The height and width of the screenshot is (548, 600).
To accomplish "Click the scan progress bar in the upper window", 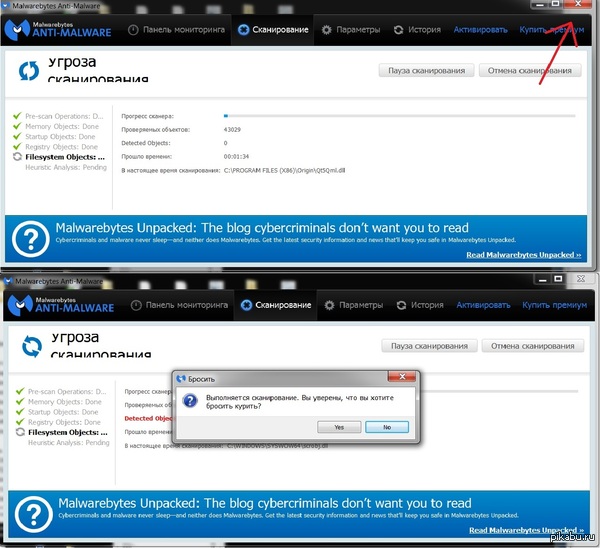I will point(400,116).
